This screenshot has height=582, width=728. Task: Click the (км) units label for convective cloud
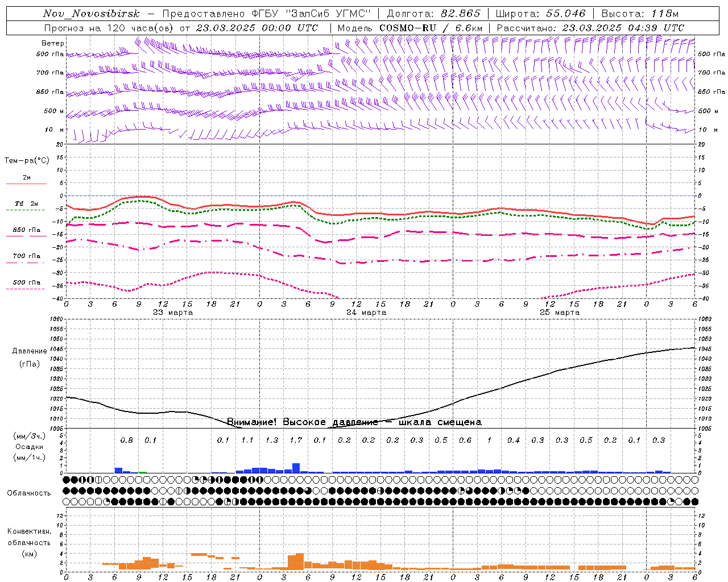[29, 554]
